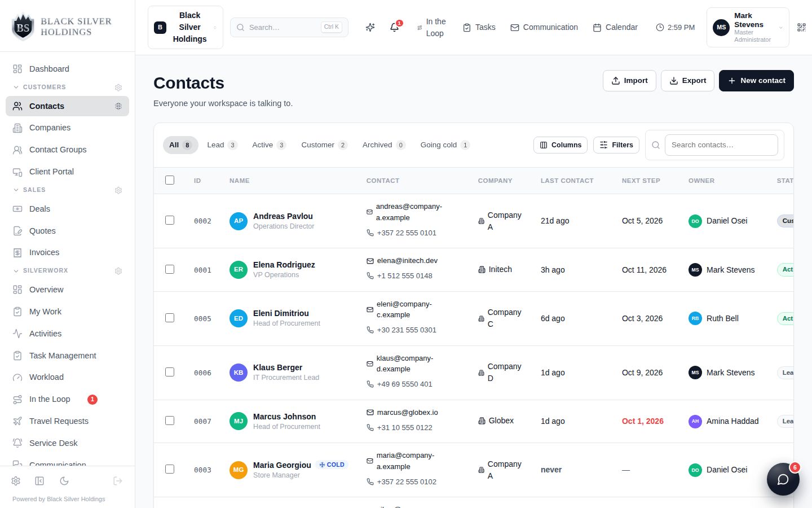The image size is (812, 508).
Task: Open the Black Silver Holdings workspace switcher
Action: [x=186, y=27]
